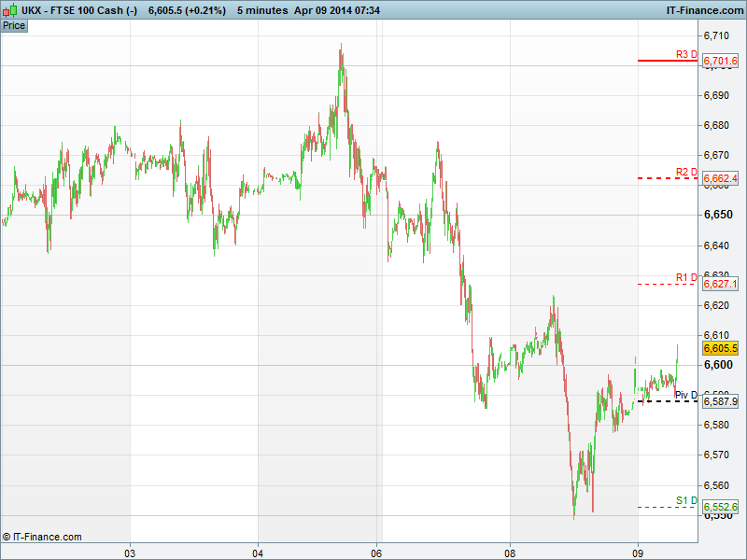This screenshot has width=747, height=560.
Task: Select the S1 D support line label
Action: click(686, 500)
